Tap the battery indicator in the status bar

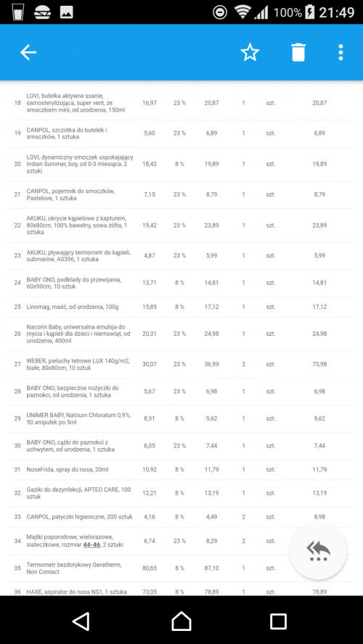tap(311, 12)
